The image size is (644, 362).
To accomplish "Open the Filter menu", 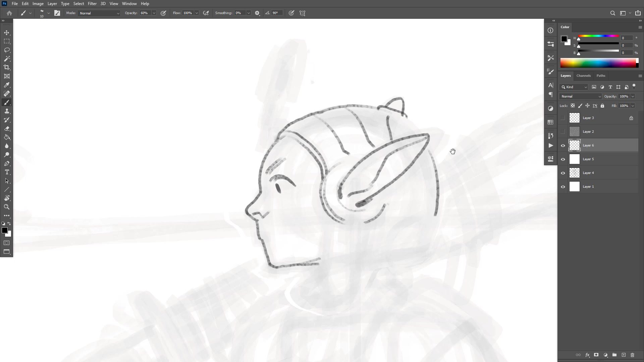I will click(x=92, y=4).
